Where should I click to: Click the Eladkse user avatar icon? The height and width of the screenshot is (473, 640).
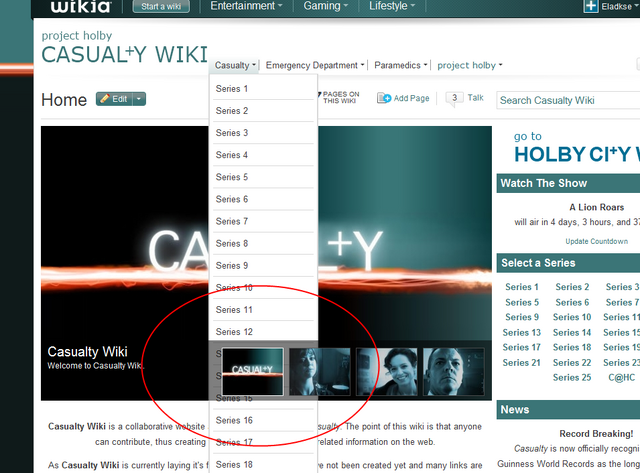coord(591,6)
